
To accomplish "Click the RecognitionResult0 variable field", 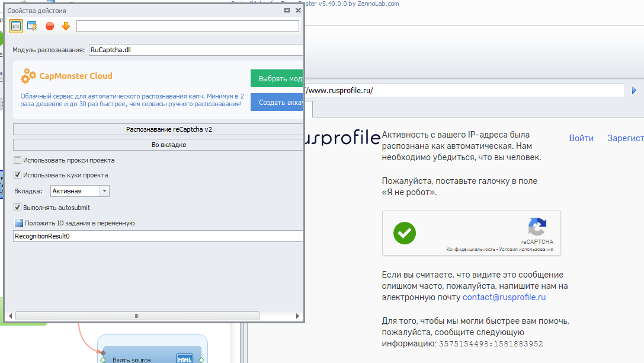I will (x=158, y=236).
